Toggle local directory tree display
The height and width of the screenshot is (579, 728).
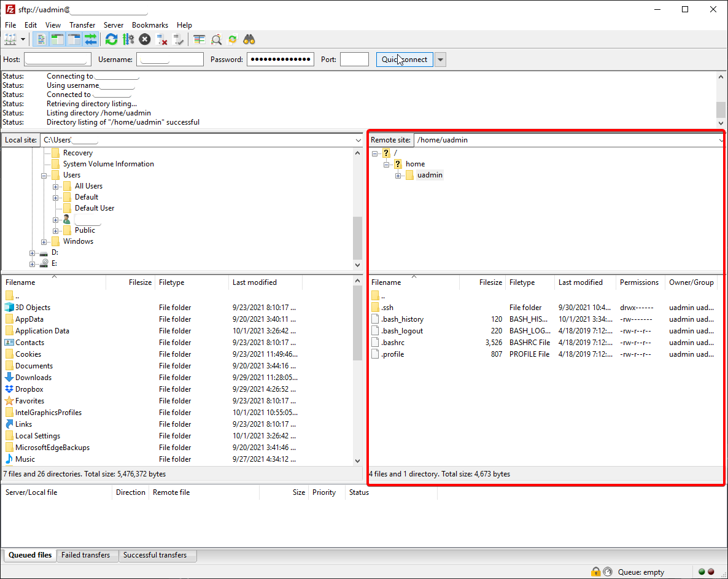coord(57,39)
